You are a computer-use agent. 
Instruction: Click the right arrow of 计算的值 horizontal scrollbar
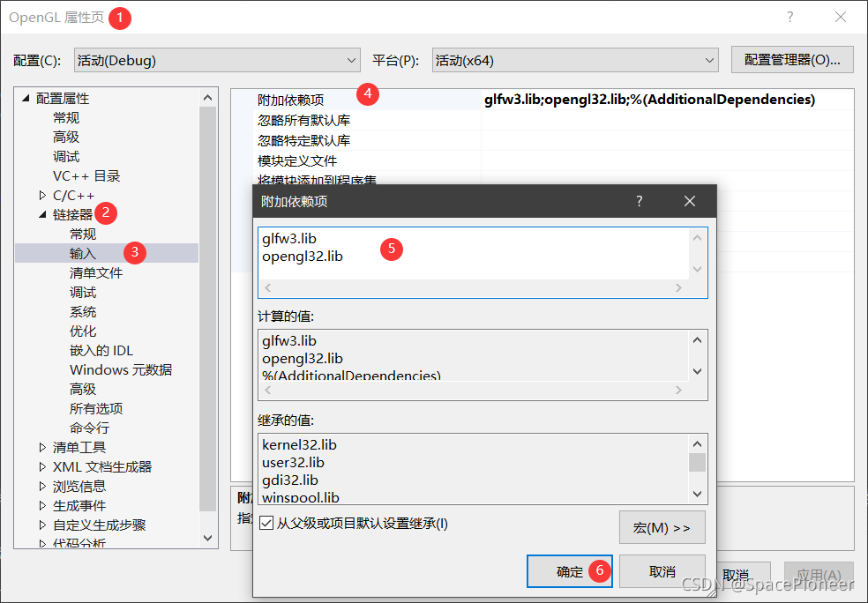click(x=678, y=390)
